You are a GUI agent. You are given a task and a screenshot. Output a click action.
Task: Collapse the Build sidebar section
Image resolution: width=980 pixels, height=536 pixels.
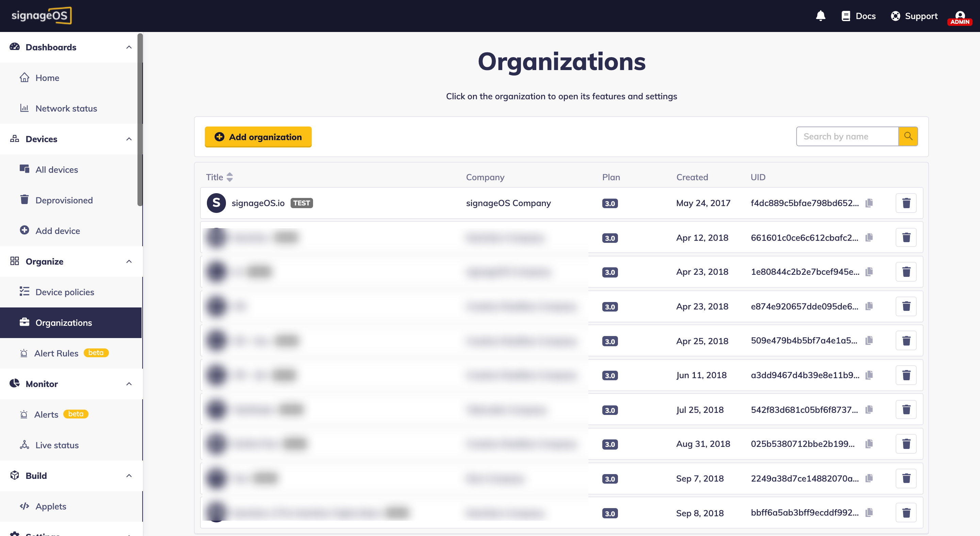click(x=129, y=476)
